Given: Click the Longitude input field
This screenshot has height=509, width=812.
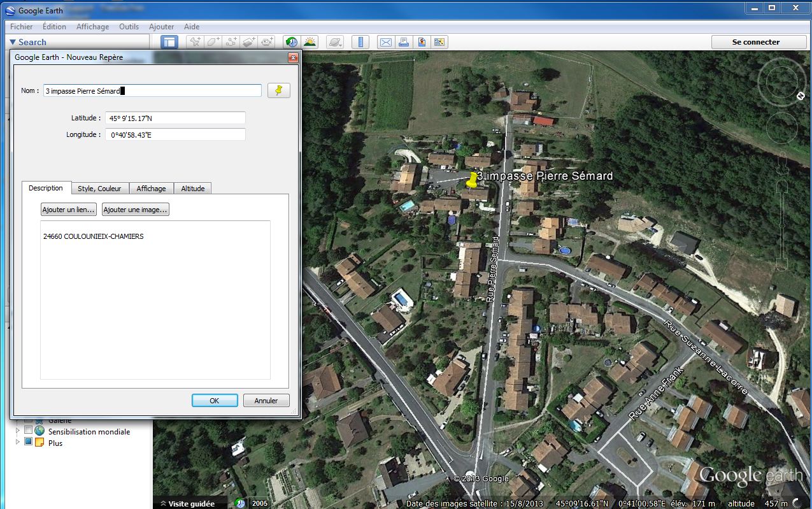Looking at the screenshot, I should tap(175, 134).
